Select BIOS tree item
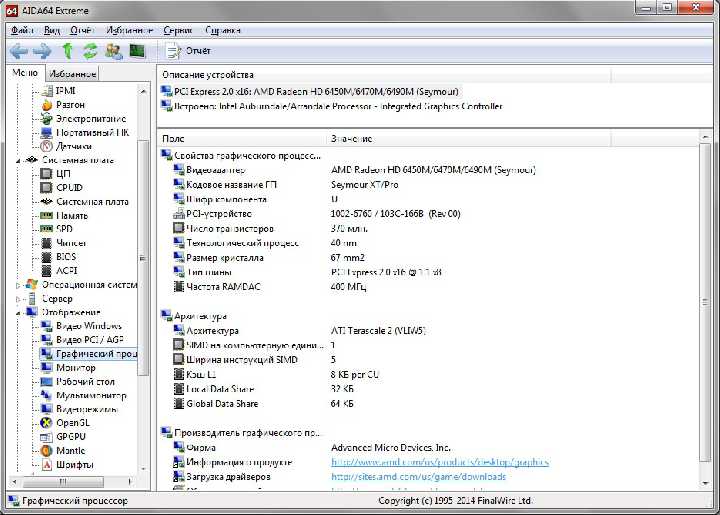The height and width of the screenshot is (515, 720). [59, 257]
